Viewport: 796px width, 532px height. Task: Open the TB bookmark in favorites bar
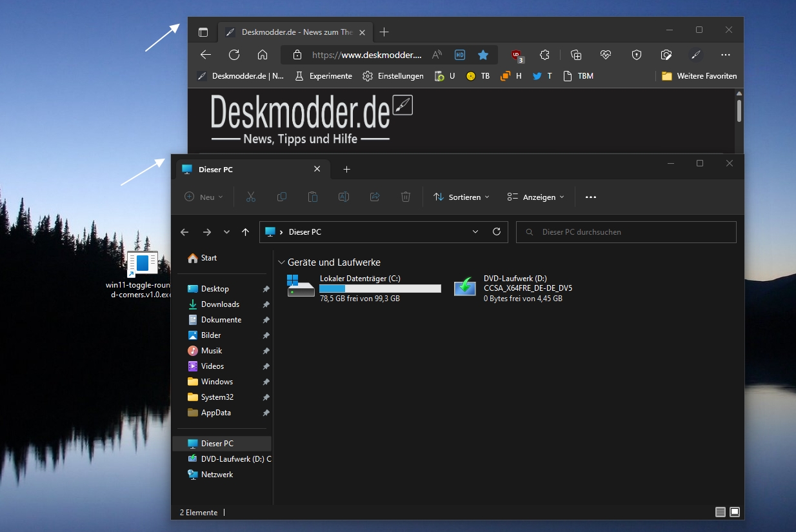[x=478, y=76]
